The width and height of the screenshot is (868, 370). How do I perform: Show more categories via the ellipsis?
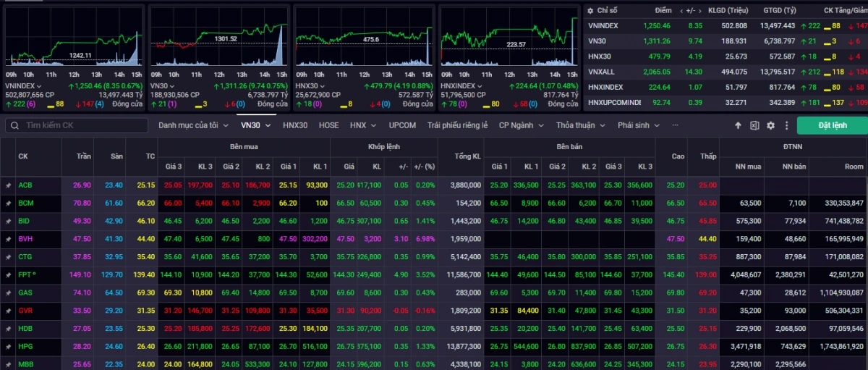(x=676, y=125)
